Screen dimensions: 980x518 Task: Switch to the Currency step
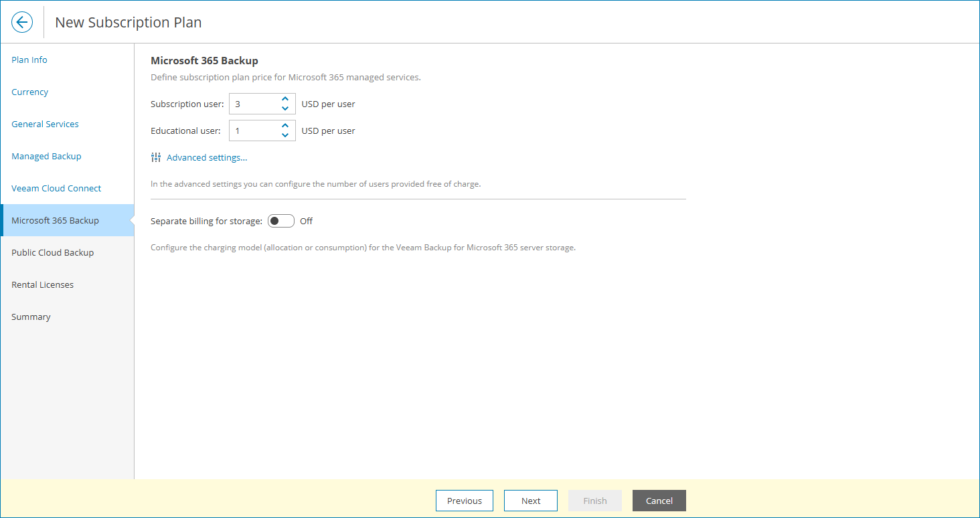click(x=29, y=92)
